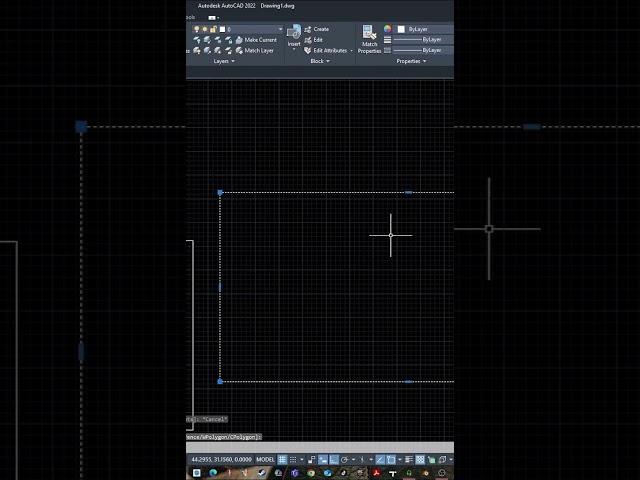Click the Match Layer icon
The height and width of the screenshot is (480, 640).
tap(239, 51)
